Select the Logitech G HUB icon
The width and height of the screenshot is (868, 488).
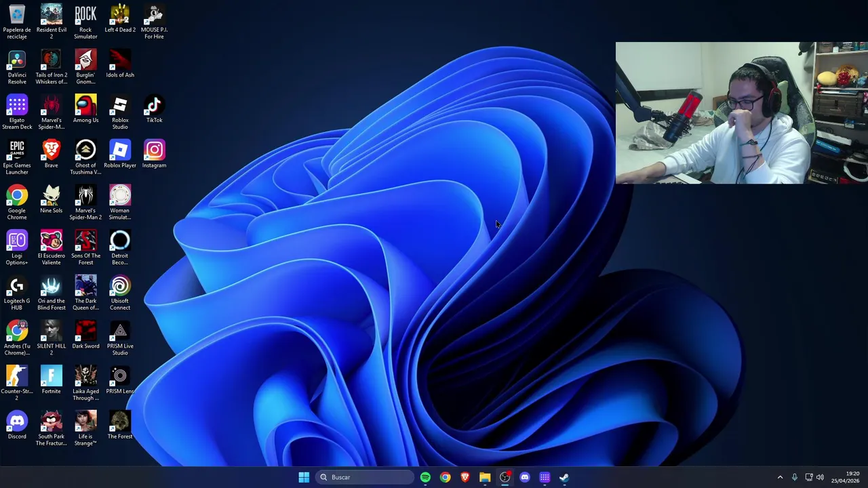(17, 293)
